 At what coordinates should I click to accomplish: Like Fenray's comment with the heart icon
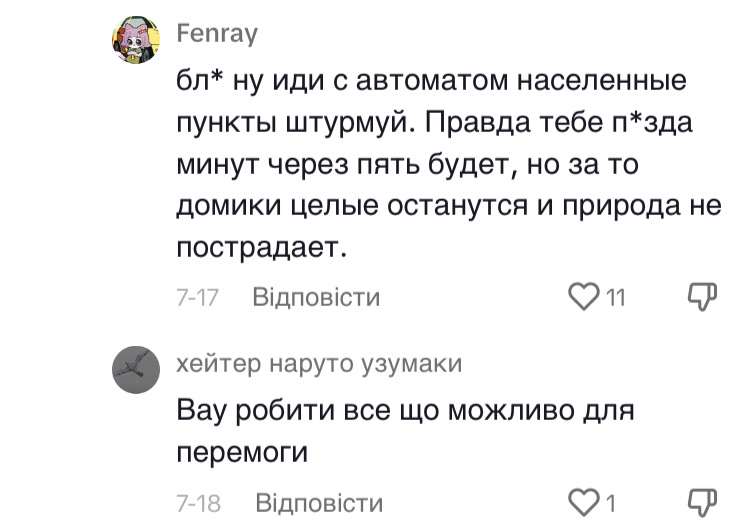(583, 297)
